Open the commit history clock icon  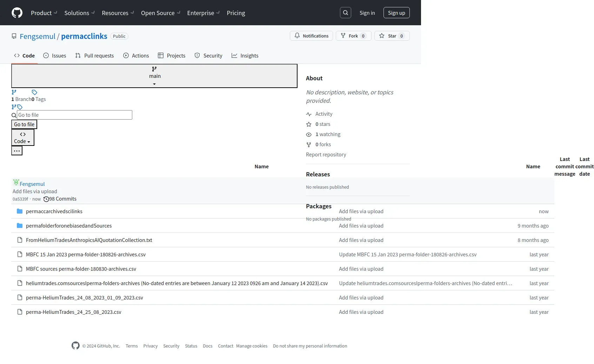[x=46, y=199]
